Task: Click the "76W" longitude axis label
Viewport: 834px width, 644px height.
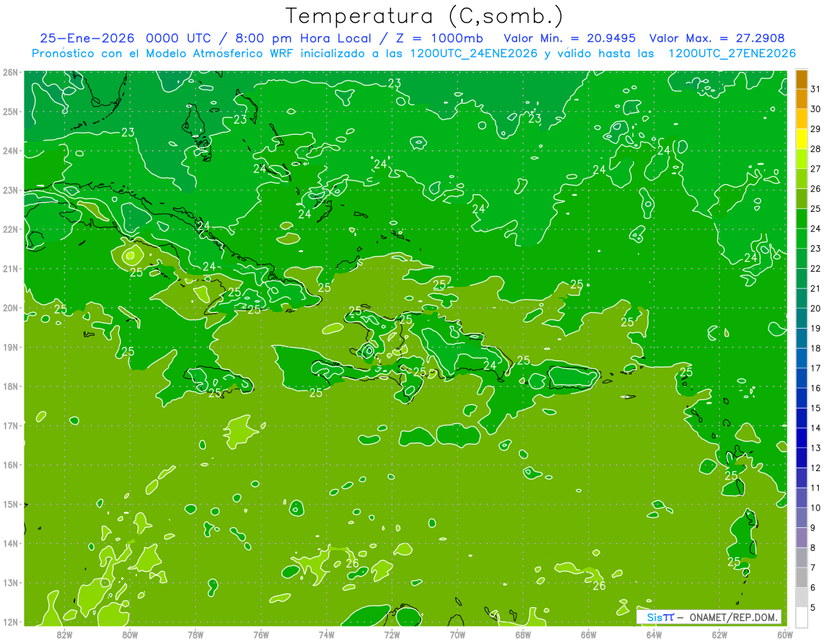Action: tap(261, 634)
